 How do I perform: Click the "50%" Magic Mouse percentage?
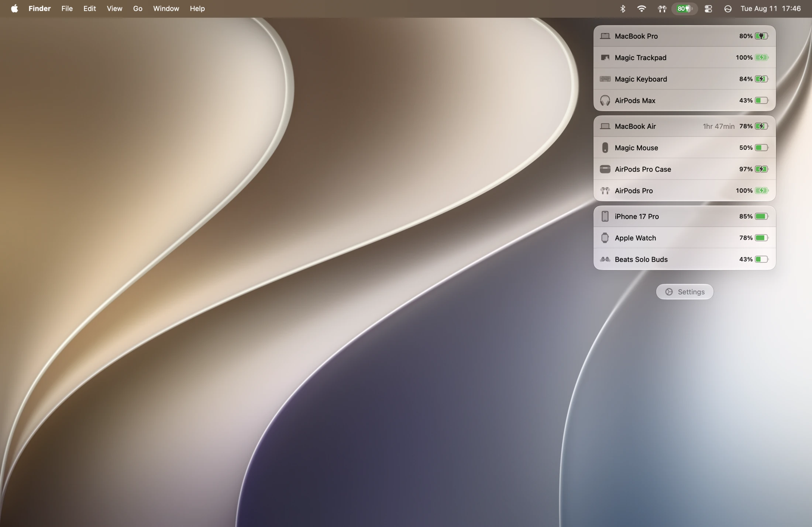tap(746, 148)
